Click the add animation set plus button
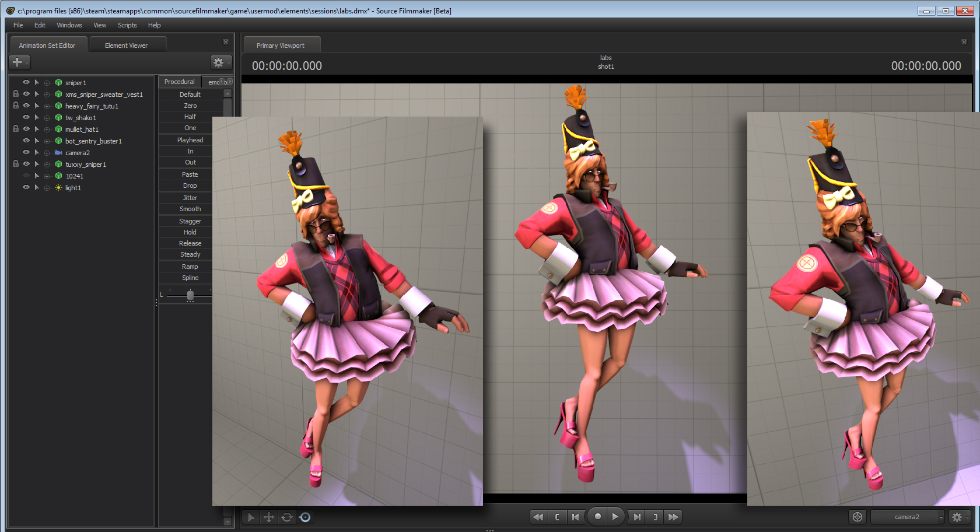The height and width of the screenshot is (532, 980). pyautogui.click(x=19, y=62)
